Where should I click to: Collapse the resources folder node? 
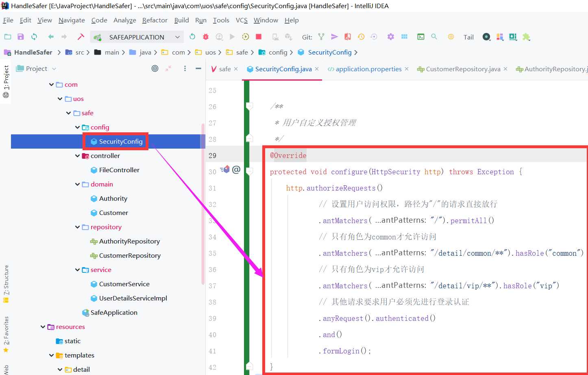coord(43,327)
